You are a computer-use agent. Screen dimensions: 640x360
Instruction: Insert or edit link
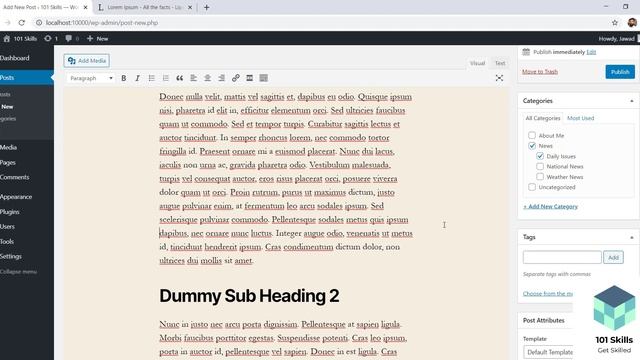click(x=236, y=78)
